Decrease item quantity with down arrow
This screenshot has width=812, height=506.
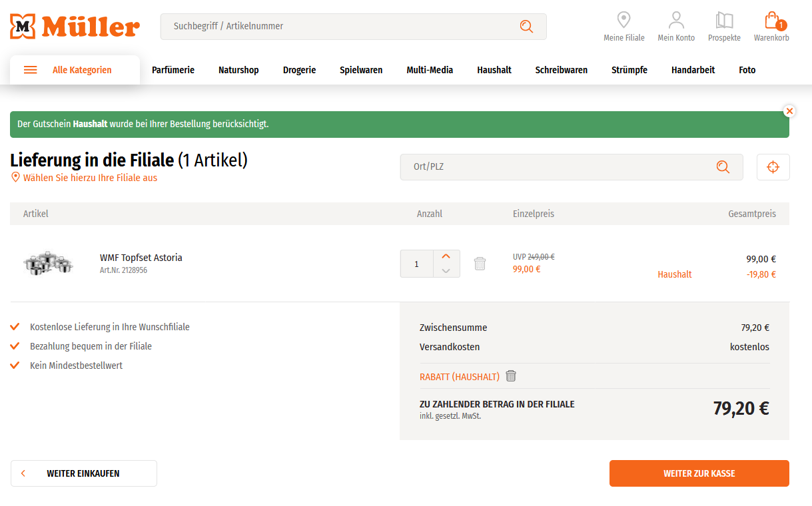(446, 270)
